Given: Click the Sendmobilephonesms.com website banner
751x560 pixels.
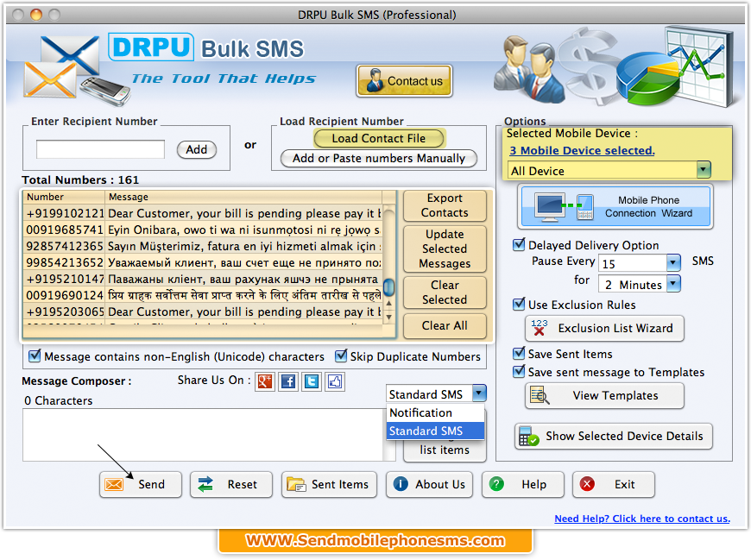Looking at the screenshot, I should coord(375,541).
